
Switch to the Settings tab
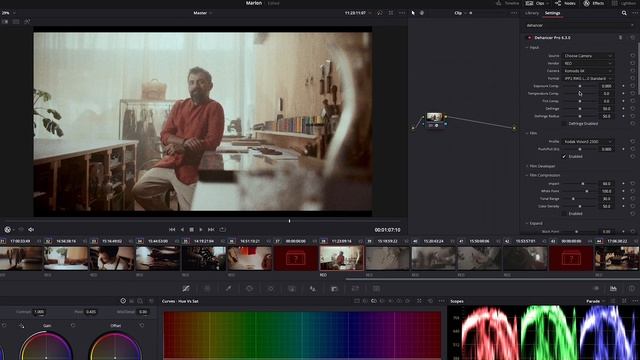click(552, 13)
